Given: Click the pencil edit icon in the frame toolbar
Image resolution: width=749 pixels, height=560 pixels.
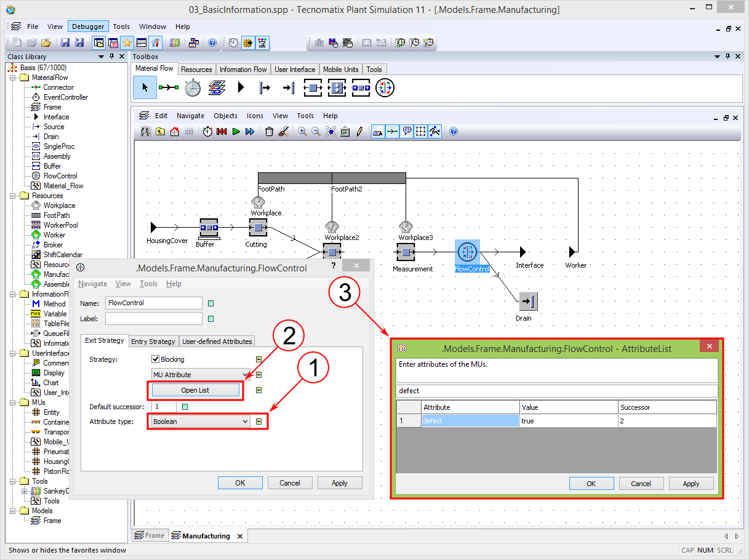Looking at the screenshot, I should [x=359, y=131].
